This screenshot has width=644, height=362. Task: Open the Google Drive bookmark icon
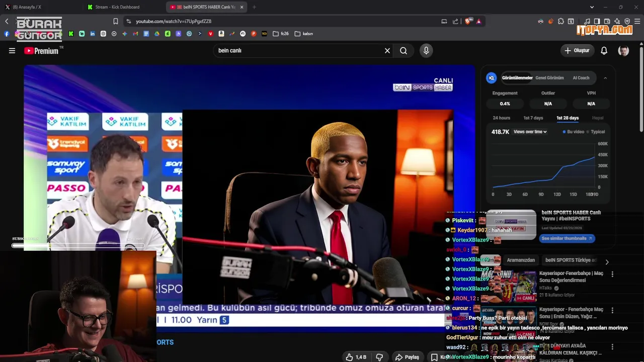click(157, 34)
